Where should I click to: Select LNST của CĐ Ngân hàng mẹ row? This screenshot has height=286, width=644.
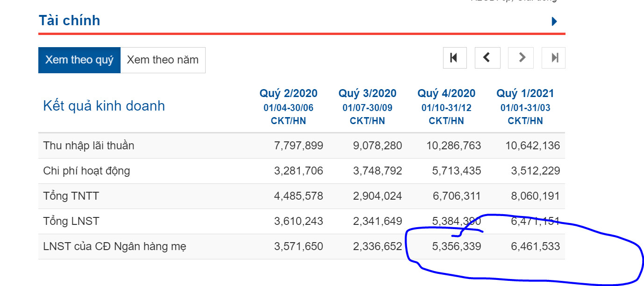pyautogui.click(x=114, y=246)
